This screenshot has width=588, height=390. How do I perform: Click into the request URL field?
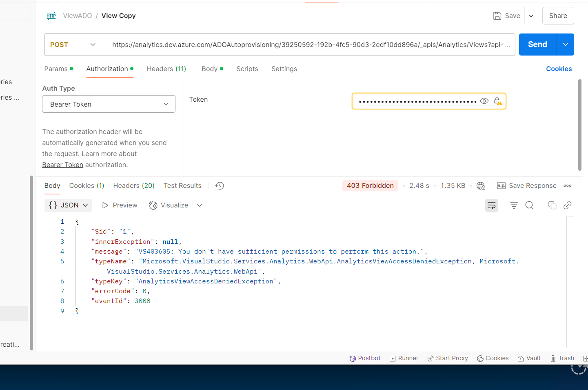coord(311,45)
